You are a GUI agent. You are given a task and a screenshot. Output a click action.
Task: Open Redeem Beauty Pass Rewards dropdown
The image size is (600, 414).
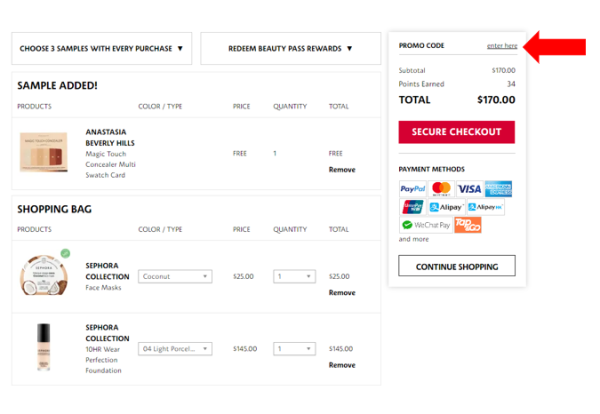tap(290, 48)
